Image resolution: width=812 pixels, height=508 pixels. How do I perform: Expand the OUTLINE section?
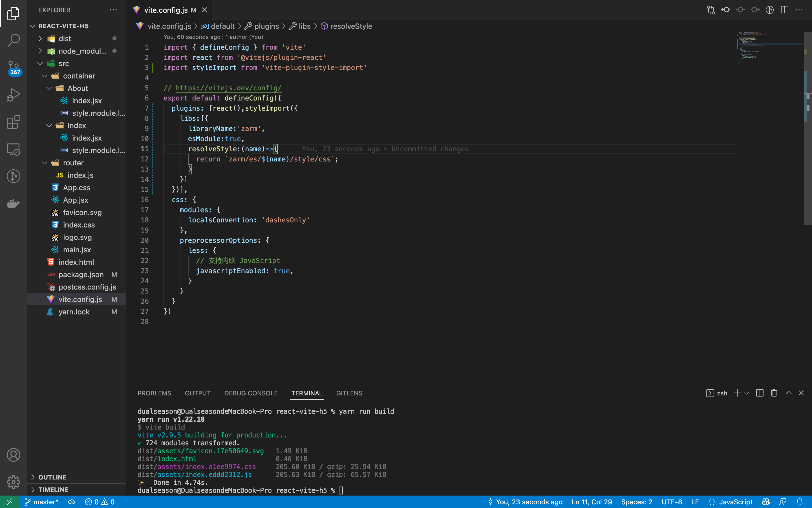(76, 477)
